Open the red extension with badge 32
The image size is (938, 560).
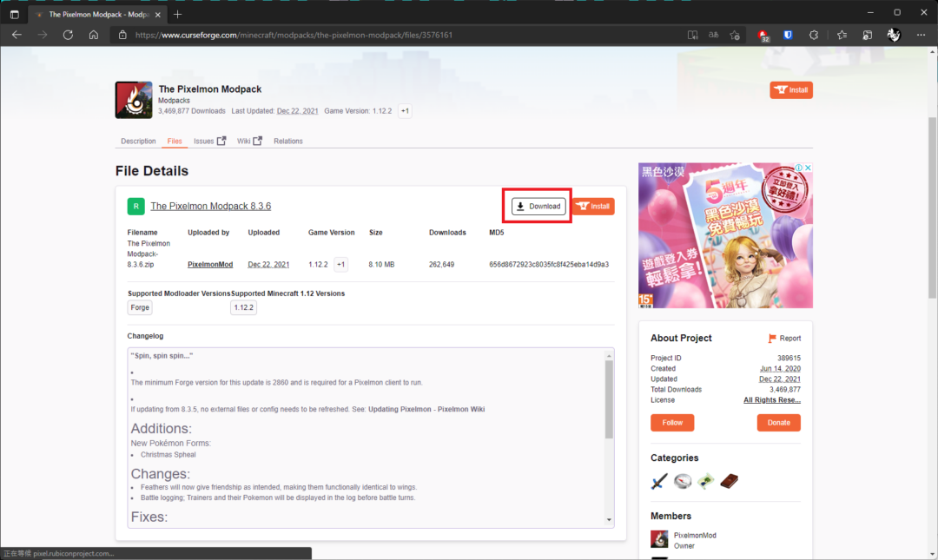(x=763, y=36)
